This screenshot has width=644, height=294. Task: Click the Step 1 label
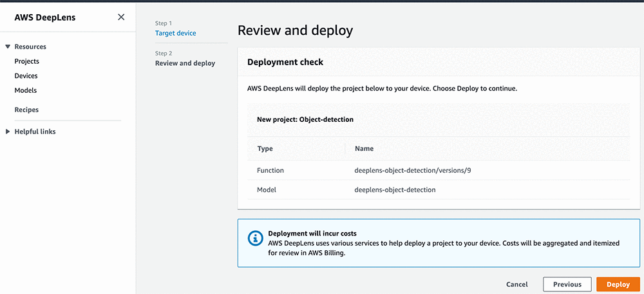coord(164,23)
